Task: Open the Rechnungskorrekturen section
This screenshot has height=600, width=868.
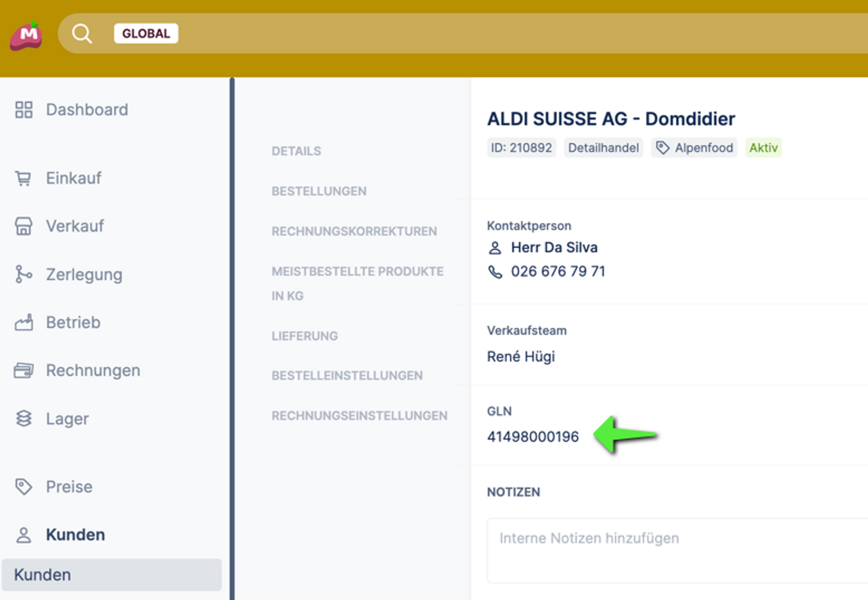Action: tap(354, 231)
